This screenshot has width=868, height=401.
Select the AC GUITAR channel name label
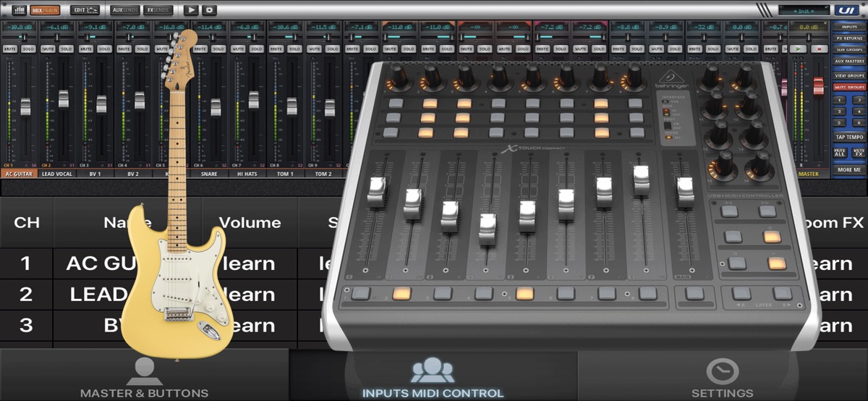(x=19, y=174)
